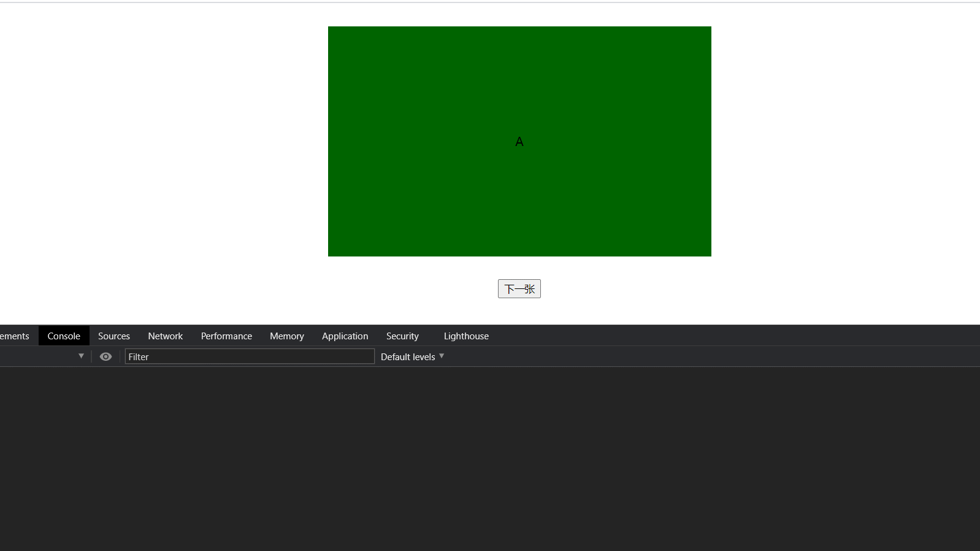980x551 pixels.
Task: Switch to the Performance tab
Action: point(226,336)
